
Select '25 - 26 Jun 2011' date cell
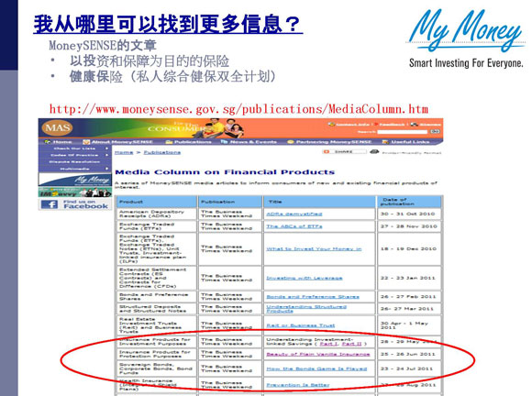coord(409,355)
